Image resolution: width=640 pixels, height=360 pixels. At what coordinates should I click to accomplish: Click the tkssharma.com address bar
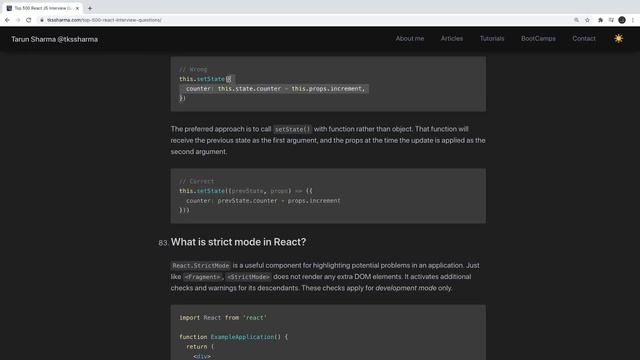pos(104,20)
